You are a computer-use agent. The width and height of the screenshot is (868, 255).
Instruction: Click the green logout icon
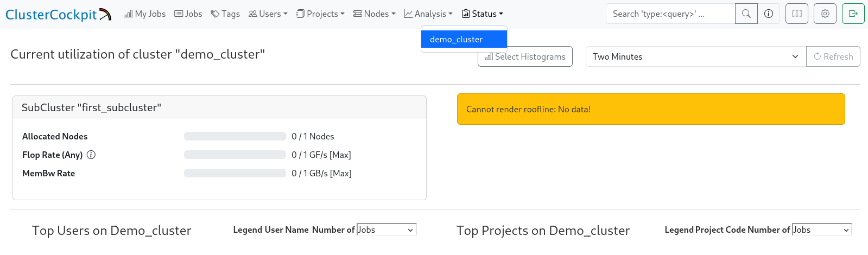point(853,14)
